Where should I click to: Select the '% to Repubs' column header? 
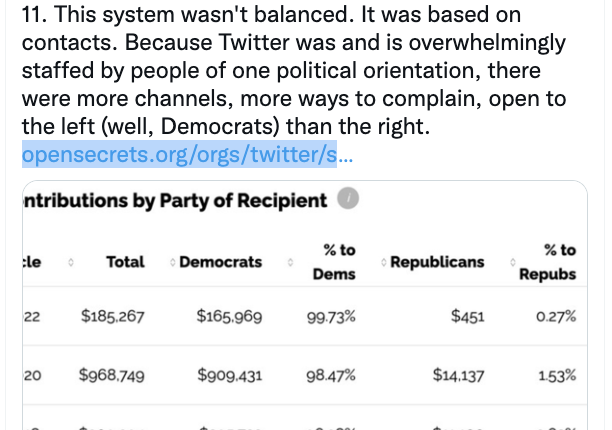(x=548, y=262)
